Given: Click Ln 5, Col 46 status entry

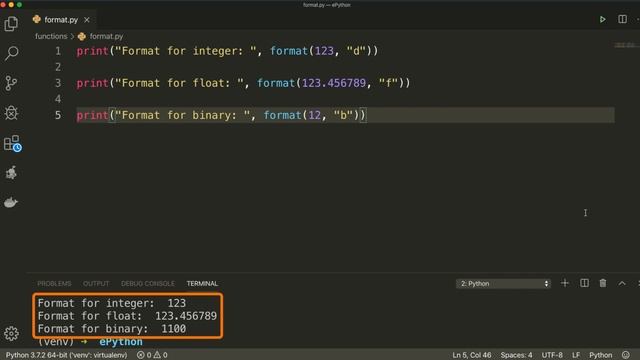Looking at the screenshot, I should [472, 355].
